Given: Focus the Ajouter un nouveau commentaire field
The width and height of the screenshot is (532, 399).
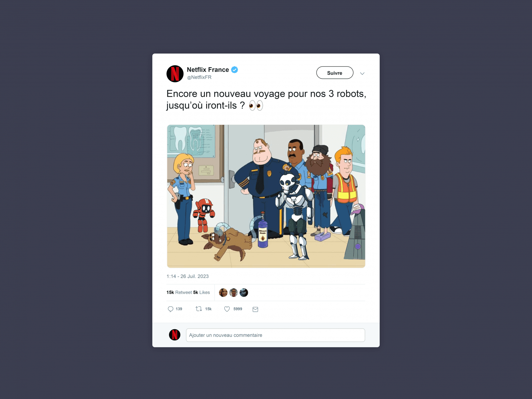Looking at the screenshot, I should pos(276,335).
